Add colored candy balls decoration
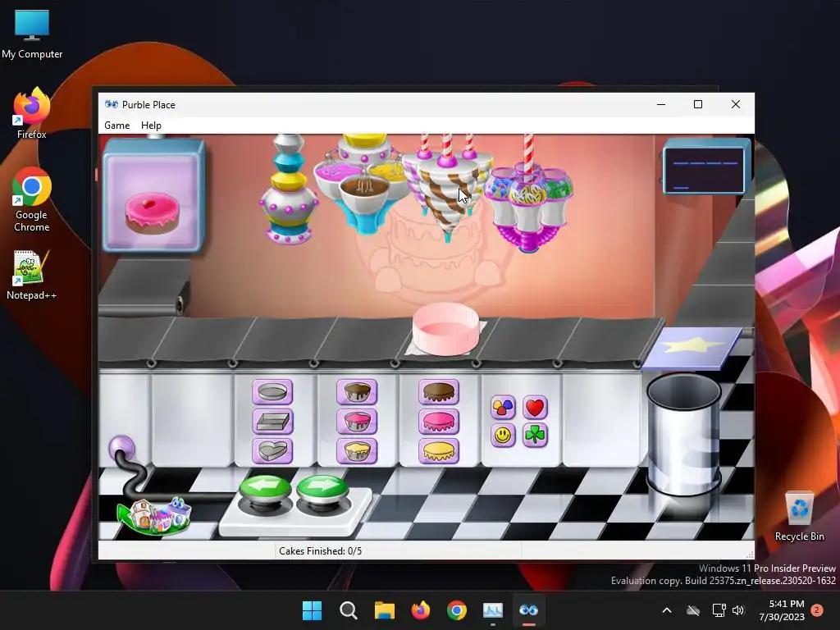This screenshot has height=630, width=840. point(503,408)
